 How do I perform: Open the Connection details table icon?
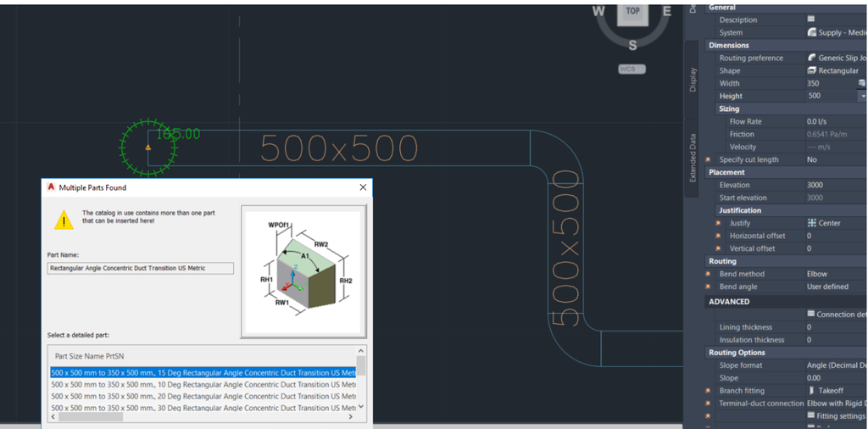[x=811, y=314]
